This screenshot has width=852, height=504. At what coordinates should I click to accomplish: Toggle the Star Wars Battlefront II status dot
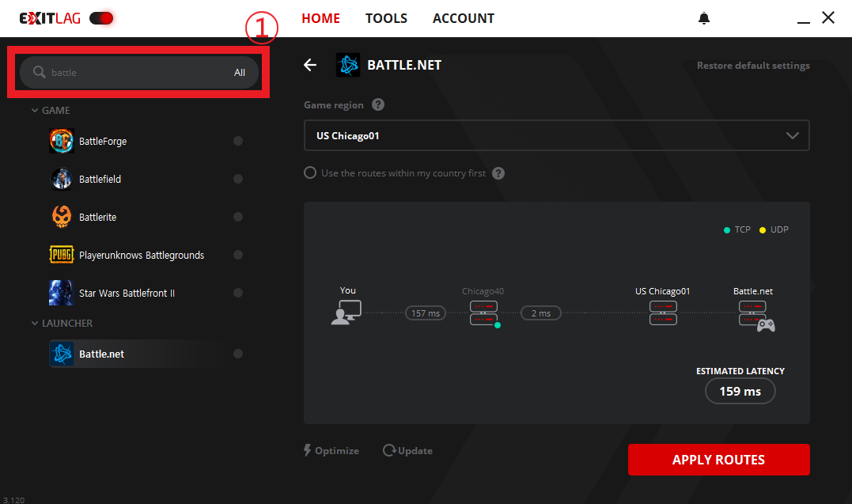click(238, 293)
